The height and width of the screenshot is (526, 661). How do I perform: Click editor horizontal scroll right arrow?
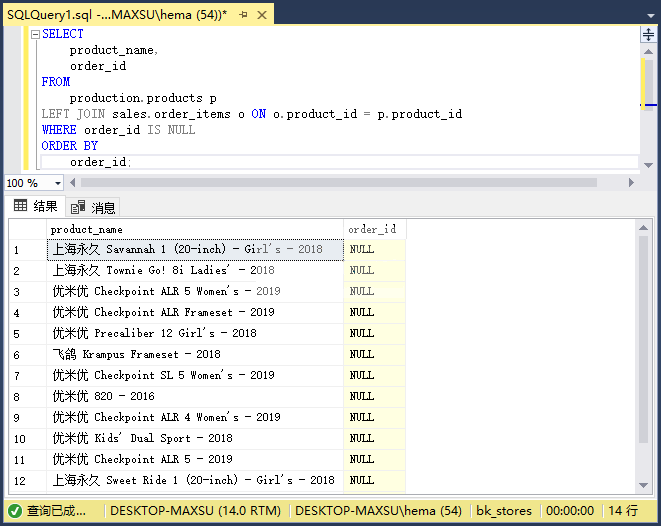pos(631,182)
